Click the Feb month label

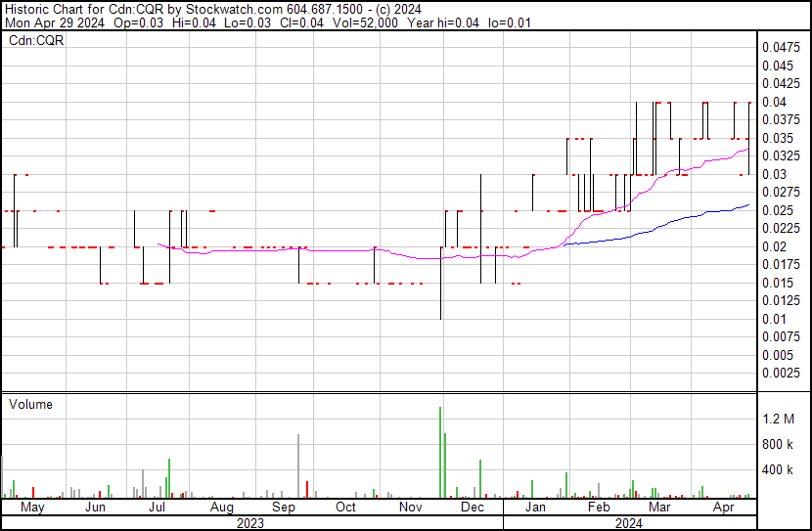point(599,508)
